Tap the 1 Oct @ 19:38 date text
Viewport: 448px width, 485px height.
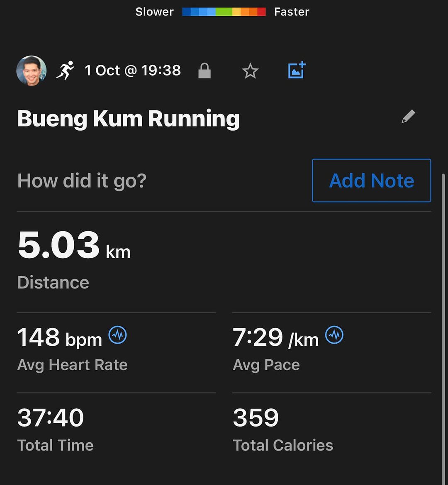coord(132,70)
